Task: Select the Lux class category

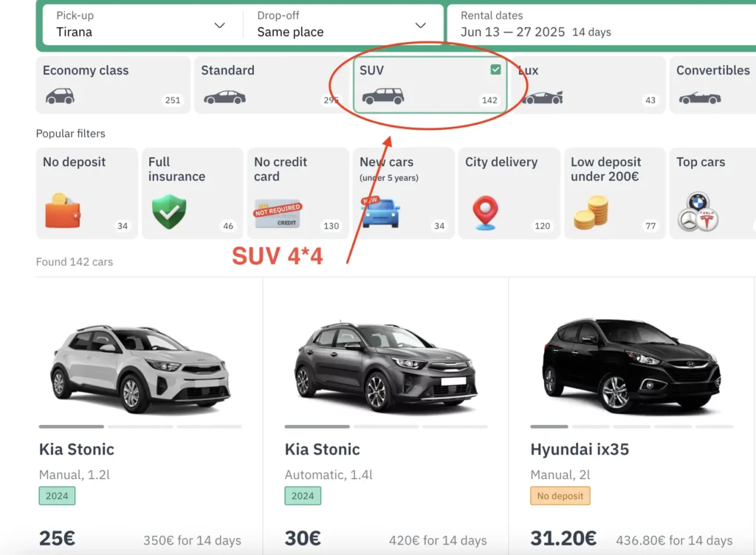Action: [x=588, y=85]
